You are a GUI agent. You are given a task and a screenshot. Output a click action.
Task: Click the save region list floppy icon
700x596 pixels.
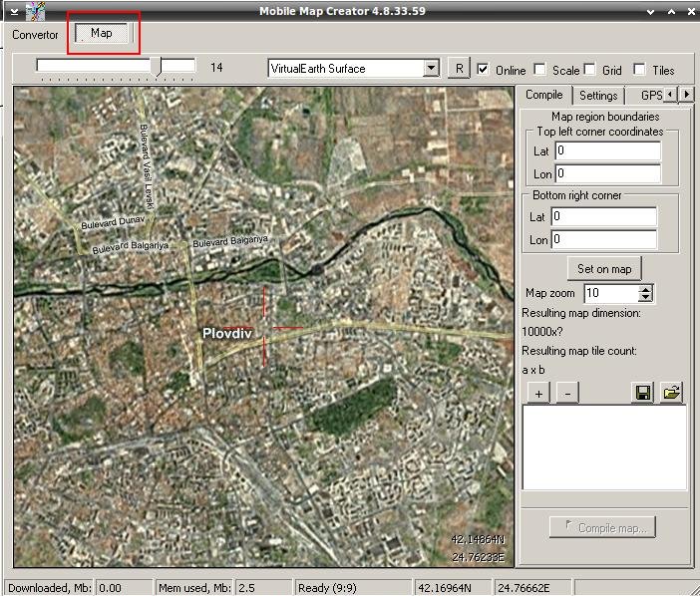(x=643, y=393)
